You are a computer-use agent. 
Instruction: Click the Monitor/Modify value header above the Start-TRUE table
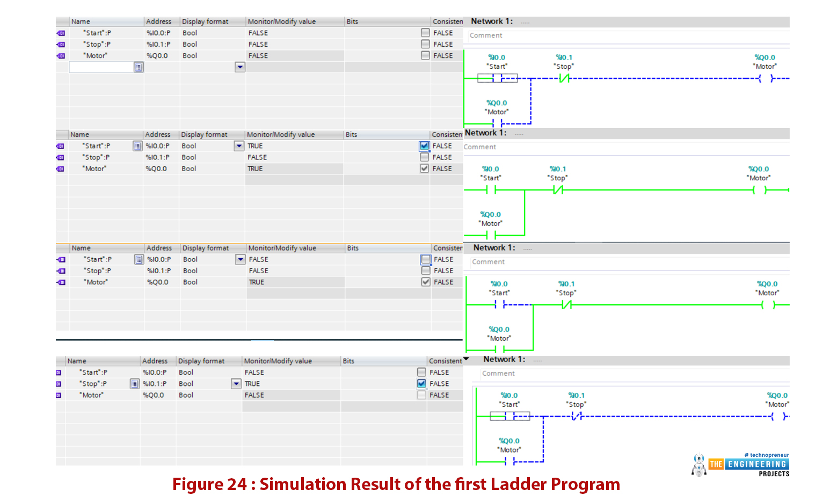click(294, 135)
